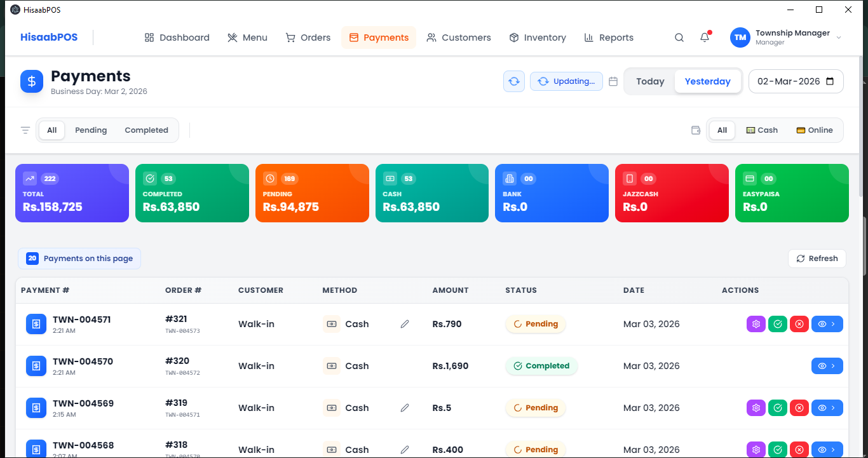
Task: Click the search magnifier icon in header
Action: point(679,37)
